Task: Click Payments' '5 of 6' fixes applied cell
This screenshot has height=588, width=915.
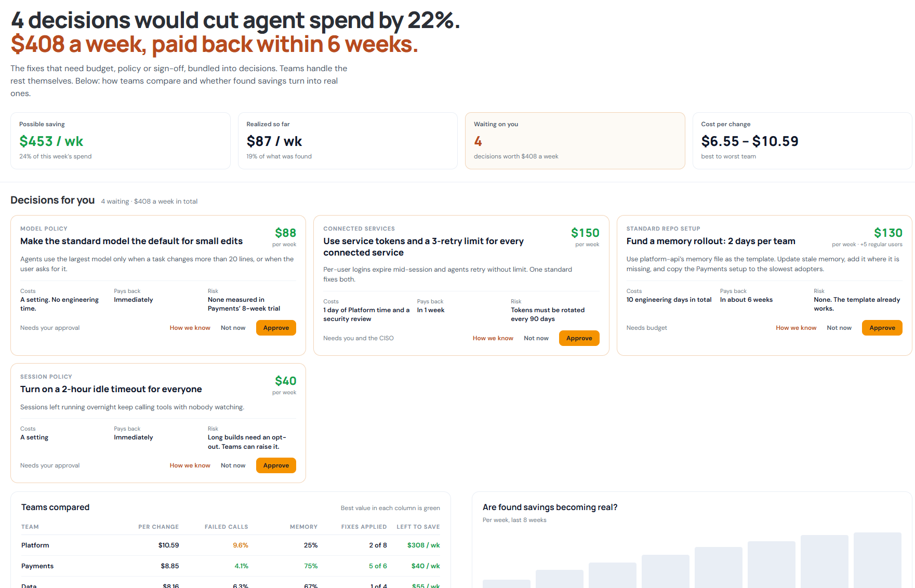Action: [x=378, y=566]
